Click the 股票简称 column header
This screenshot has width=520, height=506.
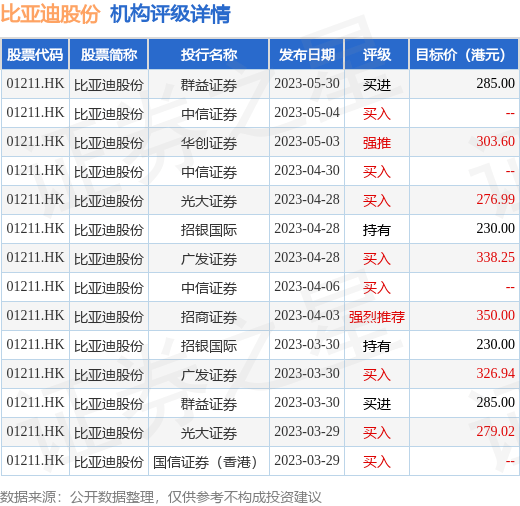point(109,55)
